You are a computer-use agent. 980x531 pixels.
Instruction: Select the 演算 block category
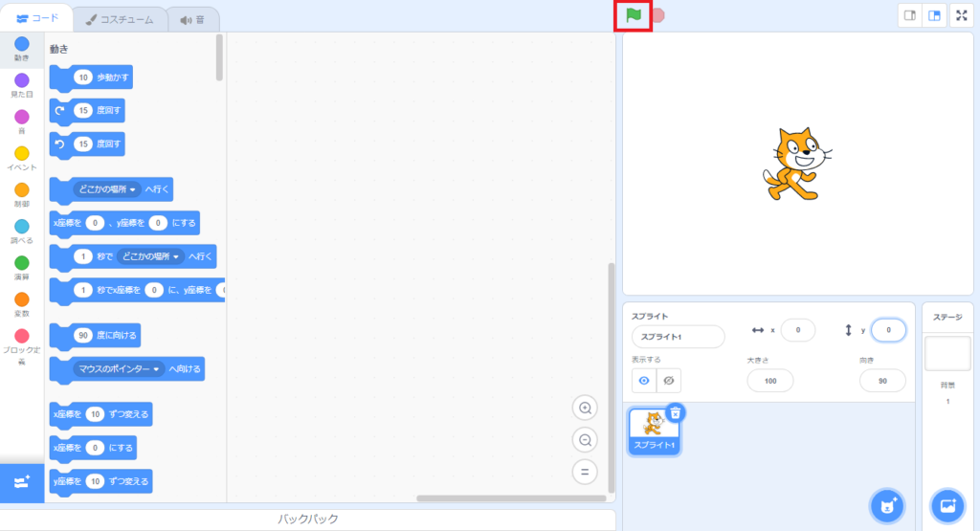[22, 268]
